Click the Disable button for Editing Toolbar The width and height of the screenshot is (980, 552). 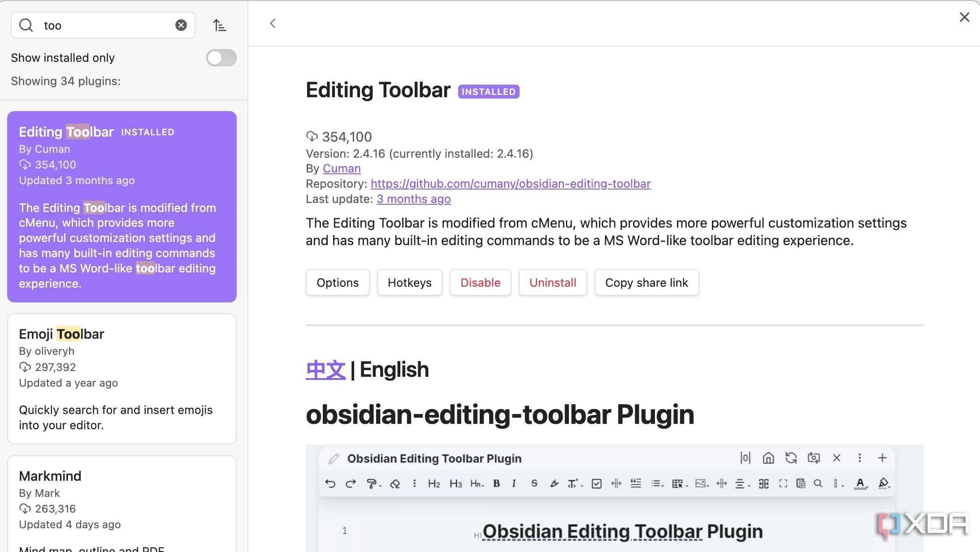pyautogui.click(x=481, y=282)
